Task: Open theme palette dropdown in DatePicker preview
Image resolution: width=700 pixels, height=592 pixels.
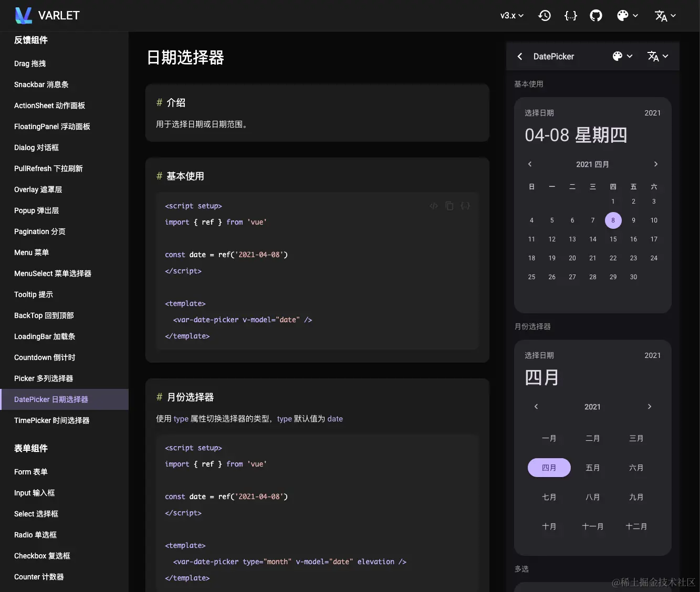Action: tap(622, 56)
